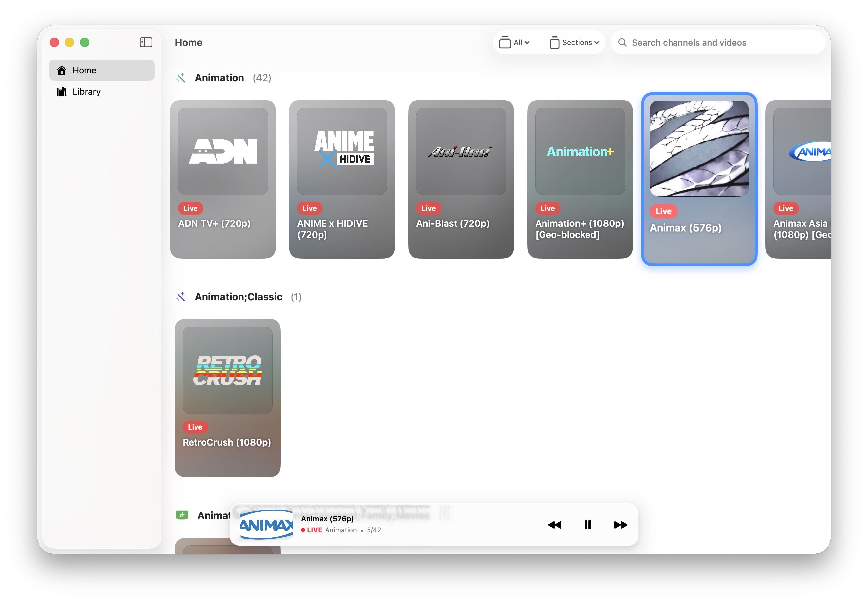868x603 pixels.
Task: Expand the Sections dropdown menu
Action: [574, 42]
